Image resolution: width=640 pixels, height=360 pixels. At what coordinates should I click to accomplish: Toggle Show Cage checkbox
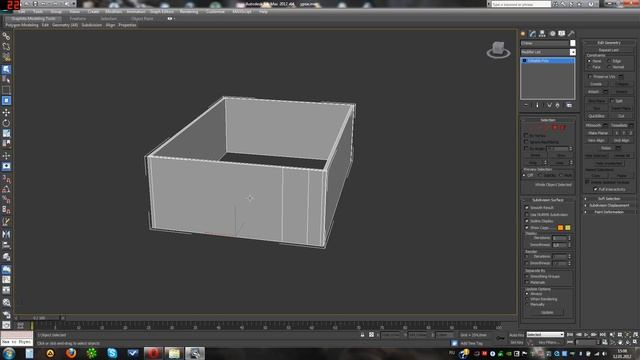(x=527, y=228)
